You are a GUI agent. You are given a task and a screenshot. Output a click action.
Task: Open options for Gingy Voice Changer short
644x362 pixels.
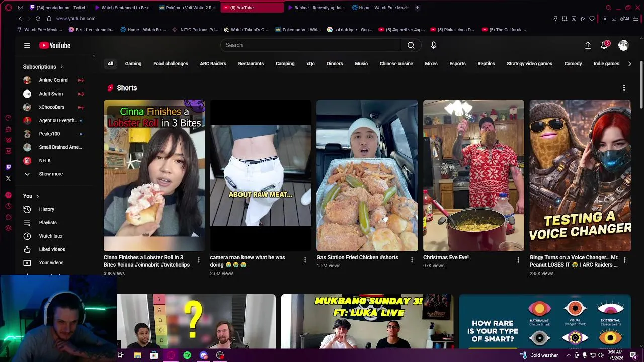[625, 260]
